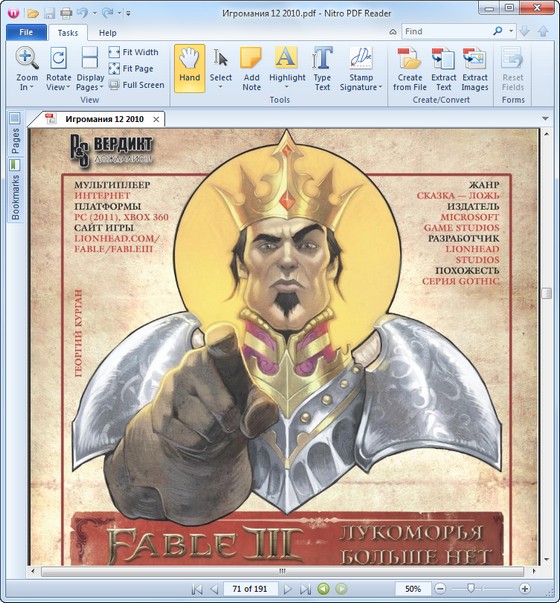This screenshot has width=560, height=603.
Task: Toggle the Hand tool
Action: [x=190, y=68]
